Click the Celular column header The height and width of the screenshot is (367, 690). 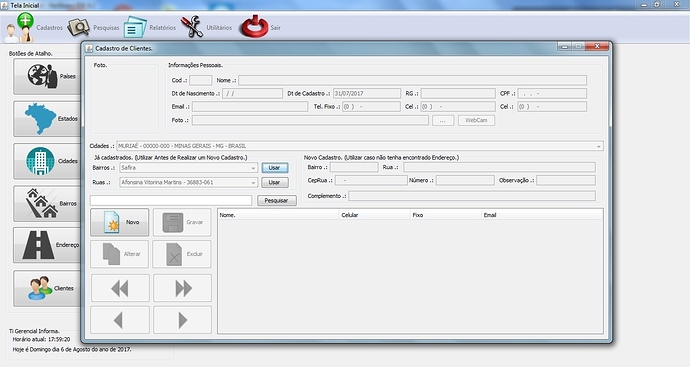coord(375,215)
